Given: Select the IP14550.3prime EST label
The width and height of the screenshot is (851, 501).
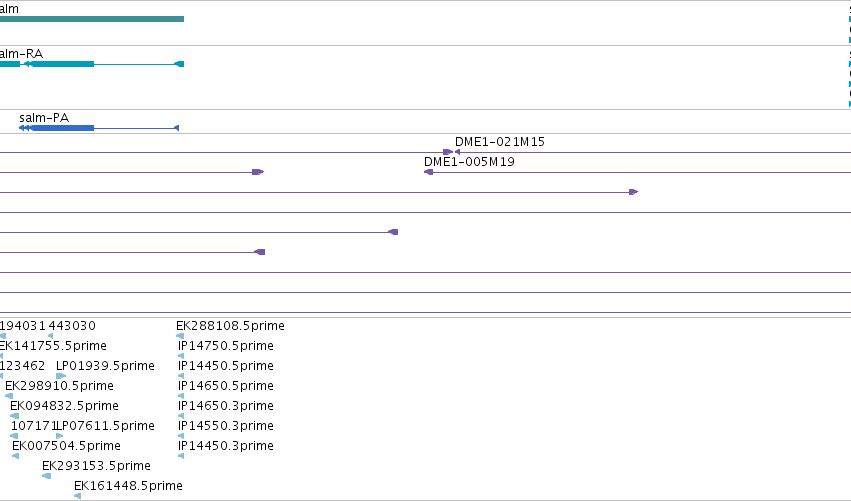Looking at the screenshot, I should 226,426.
